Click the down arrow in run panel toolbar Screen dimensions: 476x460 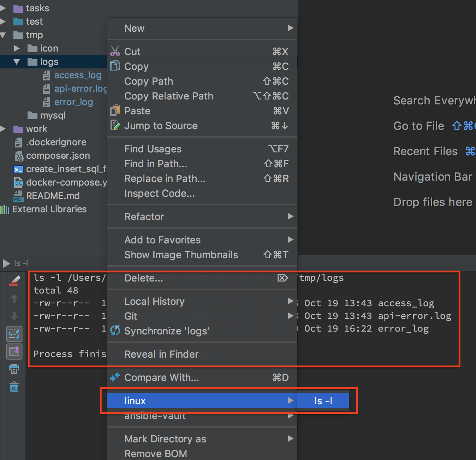(x=14, y=316)
